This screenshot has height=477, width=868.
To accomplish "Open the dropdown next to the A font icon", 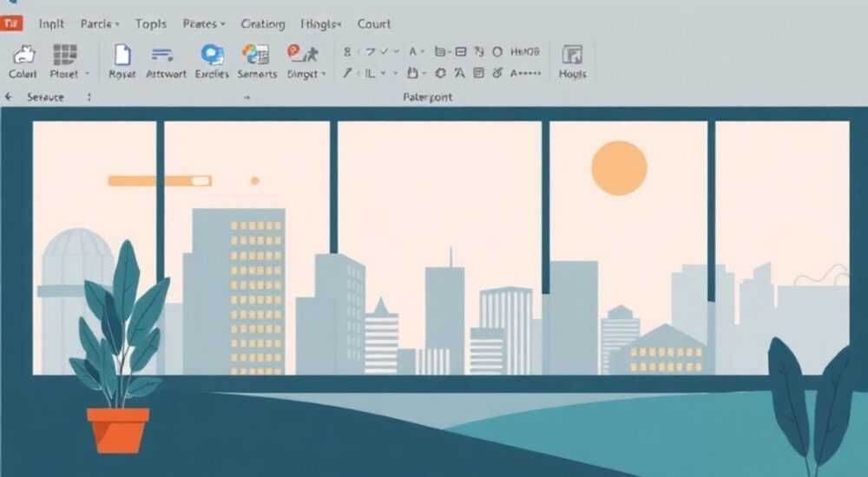I will point(423,51).
